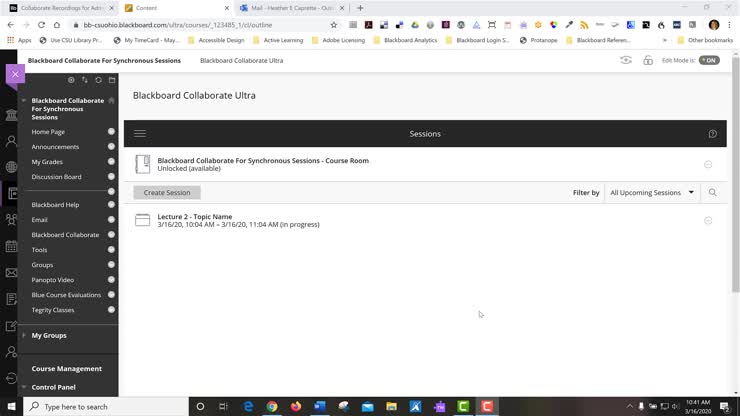Open options chevron beside Groups
Image resolution: width=740 pixels, height=416 pixels.
(x=111, y=265)
